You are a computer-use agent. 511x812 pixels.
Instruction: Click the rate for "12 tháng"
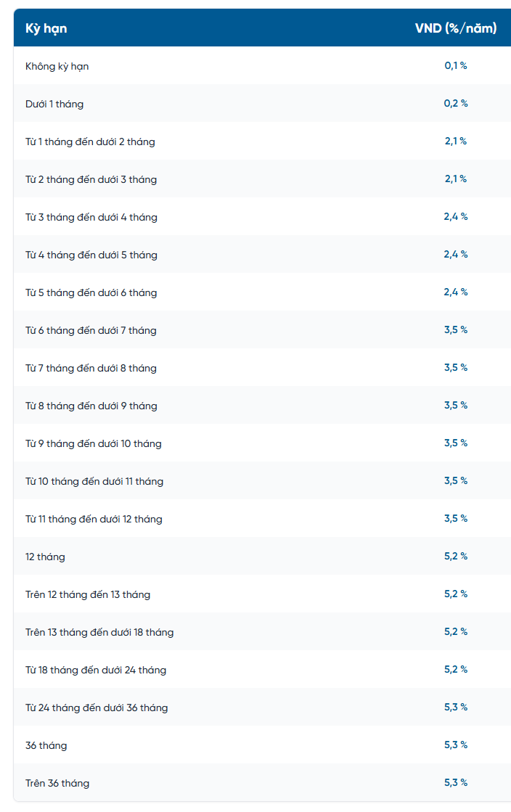point(456,557)
